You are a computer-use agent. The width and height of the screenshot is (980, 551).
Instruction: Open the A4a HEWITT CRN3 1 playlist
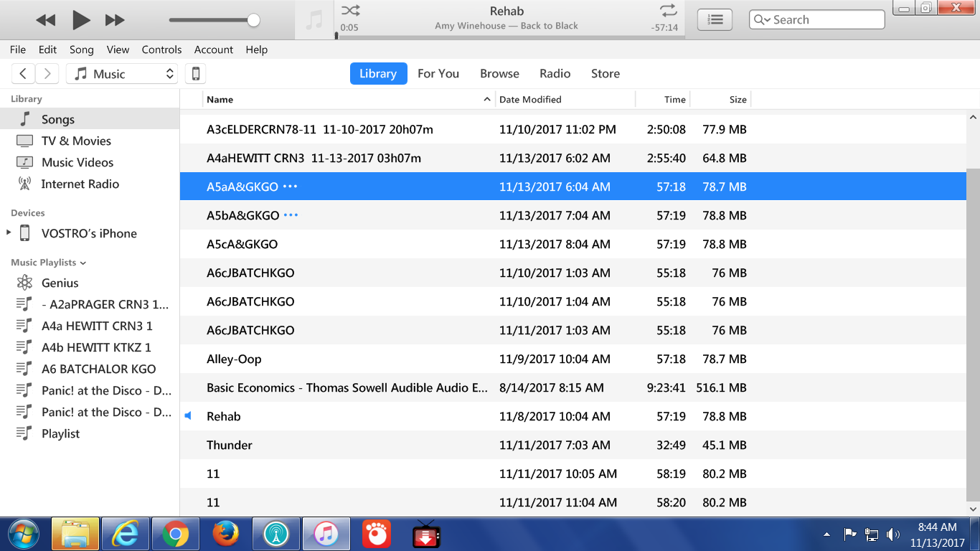(x=90, y=326)
